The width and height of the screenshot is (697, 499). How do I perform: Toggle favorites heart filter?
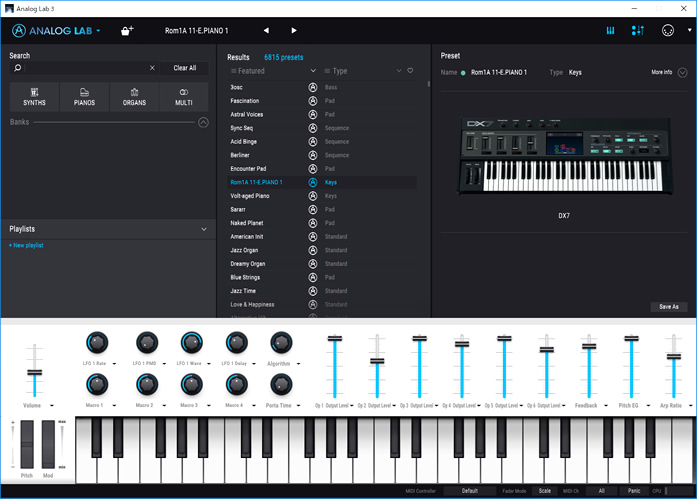point(410,71)
